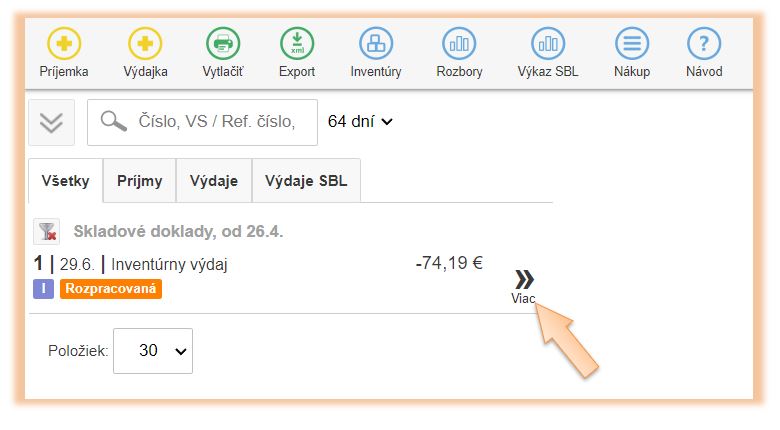Screen dimensions: 780x430
Task: Select the Výdaje SBL tab
Action: [x=306, y=181]
